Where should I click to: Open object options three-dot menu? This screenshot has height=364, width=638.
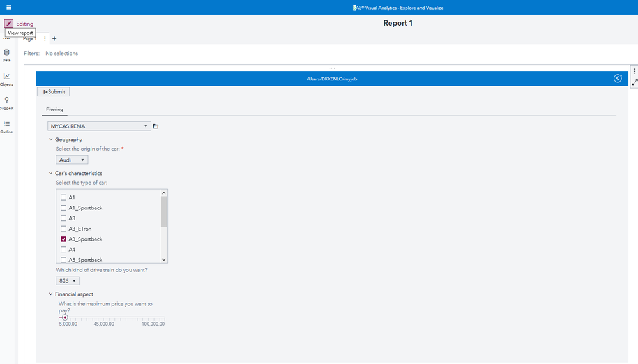[x=634, y=71]
